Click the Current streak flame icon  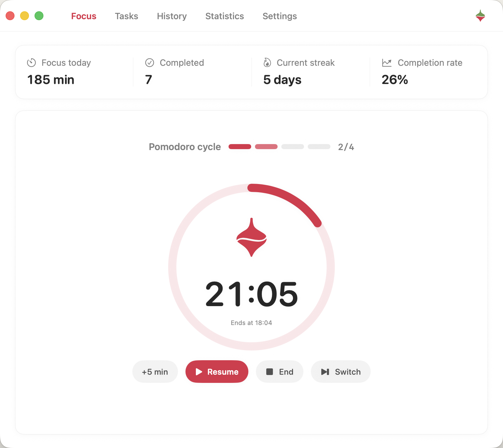[267, 63]
